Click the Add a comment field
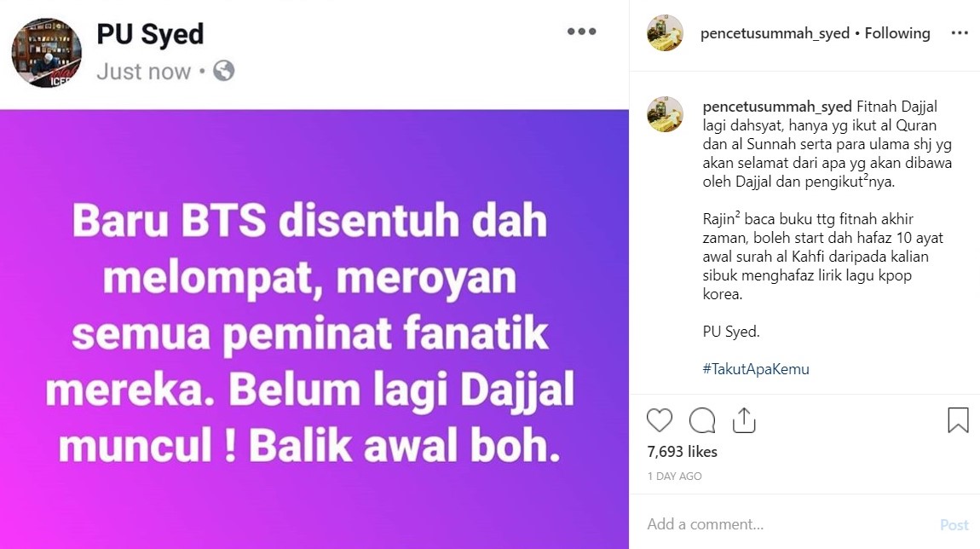 coord(787,524)
